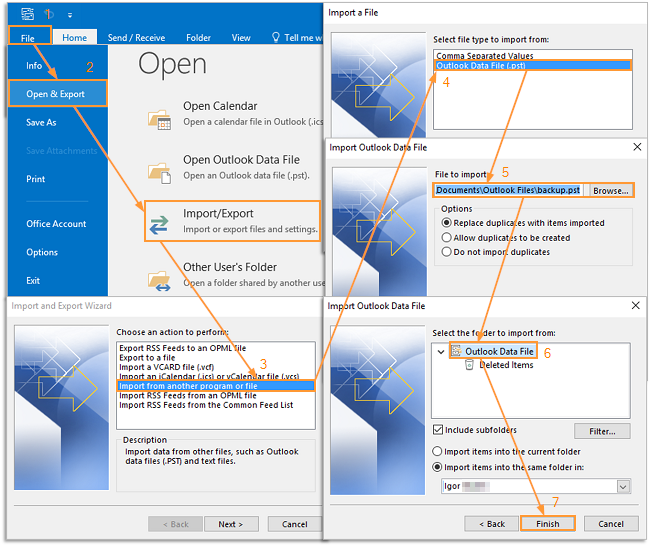The width and height of the screenshot is (650, 546).
Task: Click Open Outlook Data File option
Action: point(235,167)
